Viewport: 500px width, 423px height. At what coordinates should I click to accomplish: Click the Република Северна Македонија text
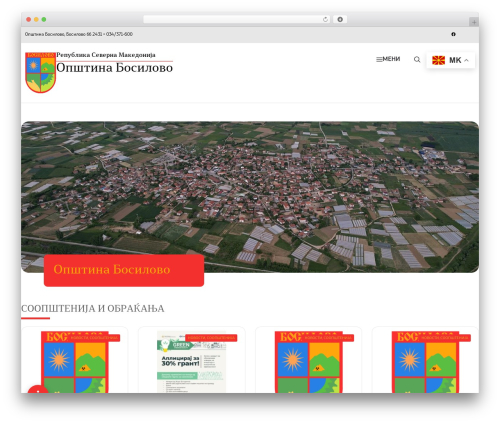pyautogui.click(x=106, y=55)
